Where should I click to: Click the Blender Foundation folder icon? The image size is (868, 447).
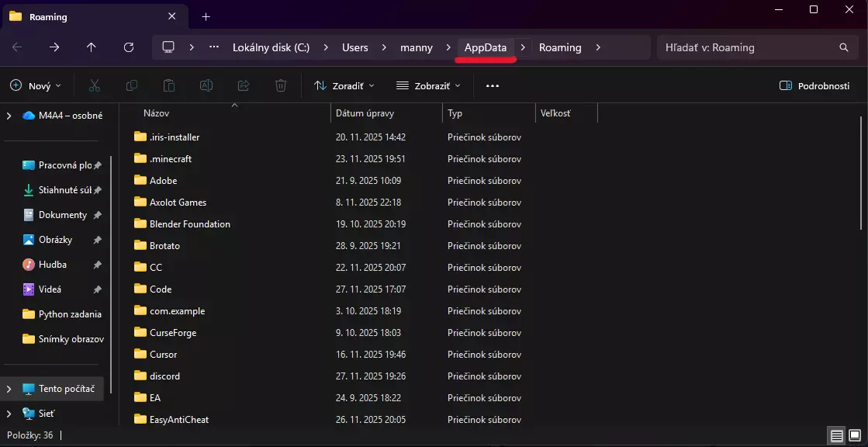coord(140,223)
